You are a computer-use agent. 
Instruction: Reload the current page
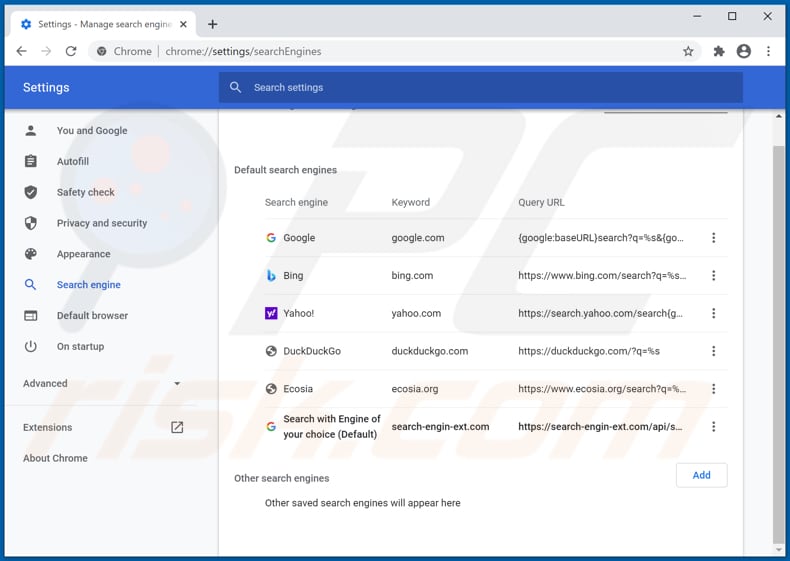click(x=71, y=51)
